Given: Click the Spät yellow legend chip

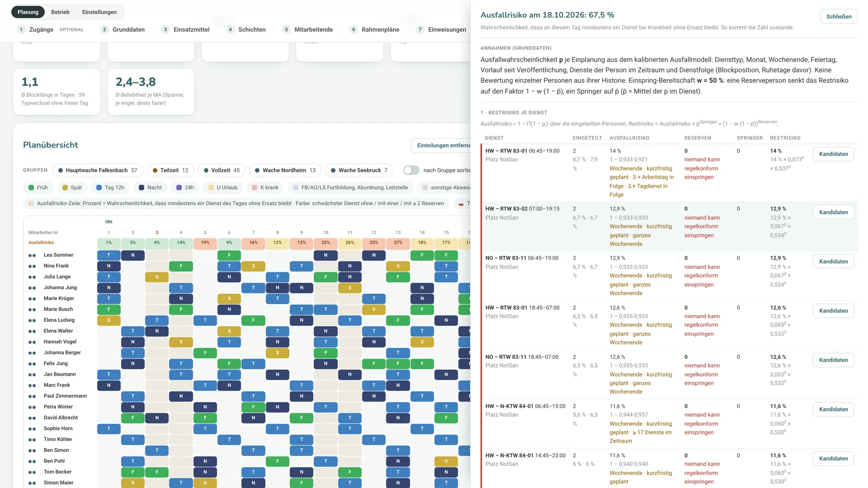Looking at the screenshot, I should pos(72,187).
